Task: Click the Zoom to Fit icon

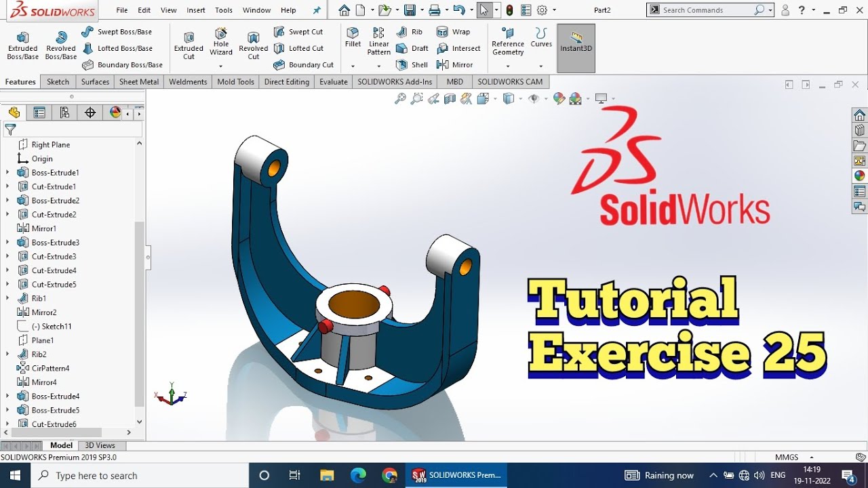Action: click(400, 98)
